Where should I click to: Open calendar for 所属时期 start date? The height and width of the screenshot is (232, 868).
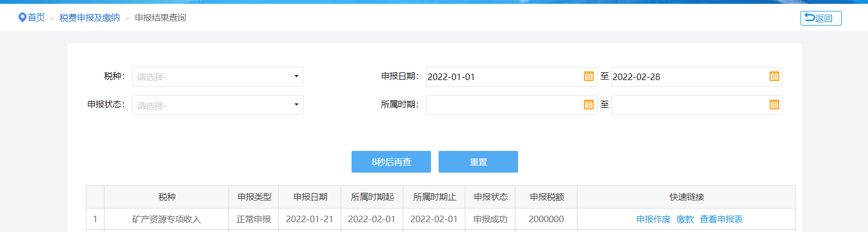588,105
